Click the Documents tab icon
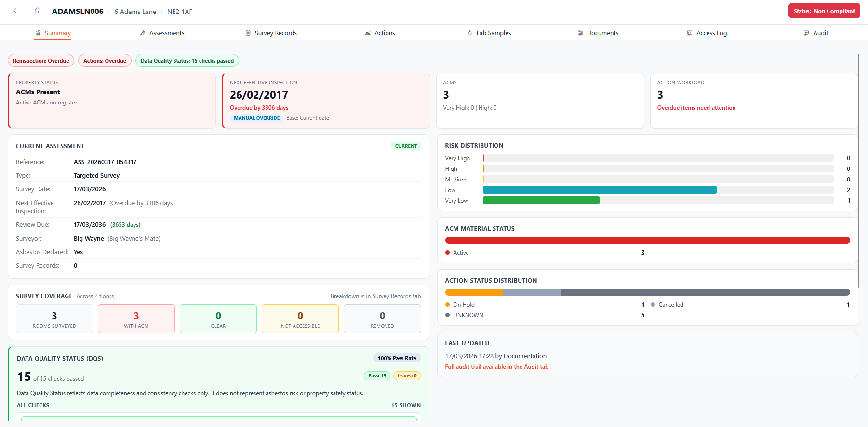Screen dimensions: 868x427 point(580,33)
